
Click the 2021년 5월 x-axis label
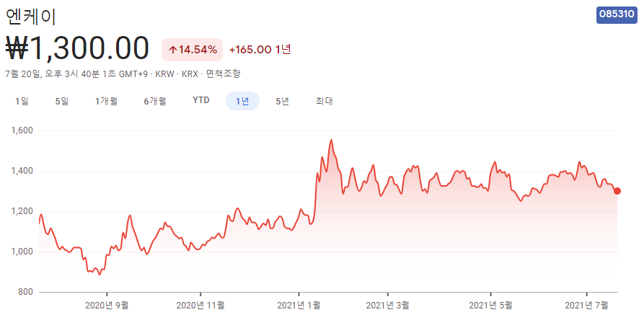point(490,306)
